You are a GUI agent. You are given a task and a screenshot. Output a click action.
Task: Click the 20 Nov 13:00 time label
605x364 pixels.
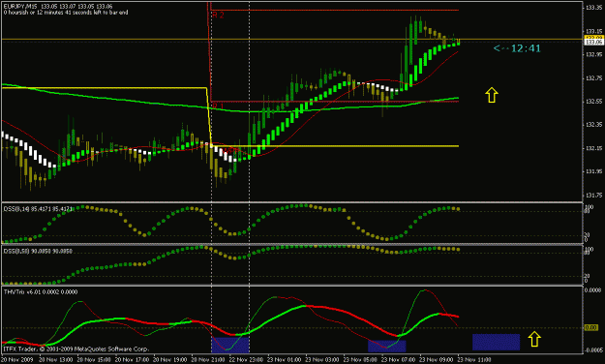[55, 360]
